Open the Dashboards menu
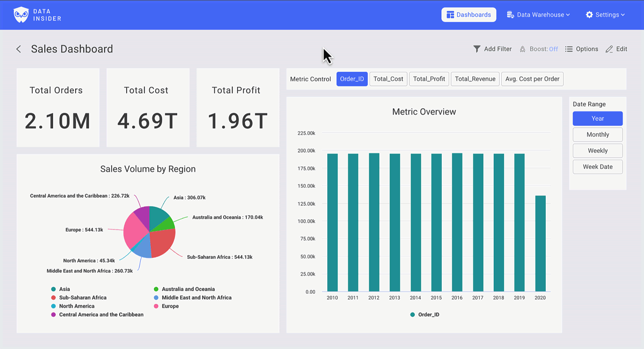 (469, 14)
